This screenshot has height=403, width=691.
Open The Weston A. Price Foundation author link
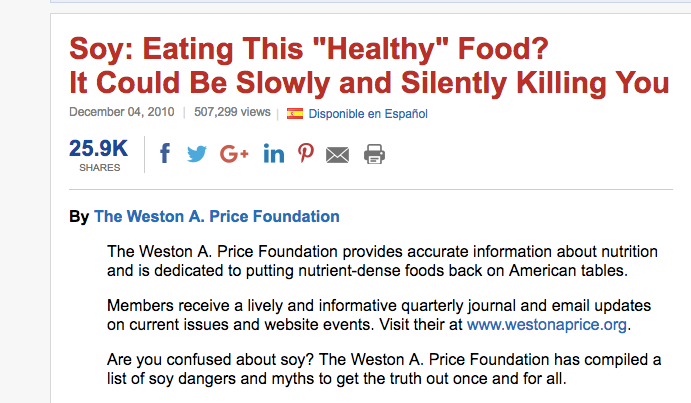point(217,216)
